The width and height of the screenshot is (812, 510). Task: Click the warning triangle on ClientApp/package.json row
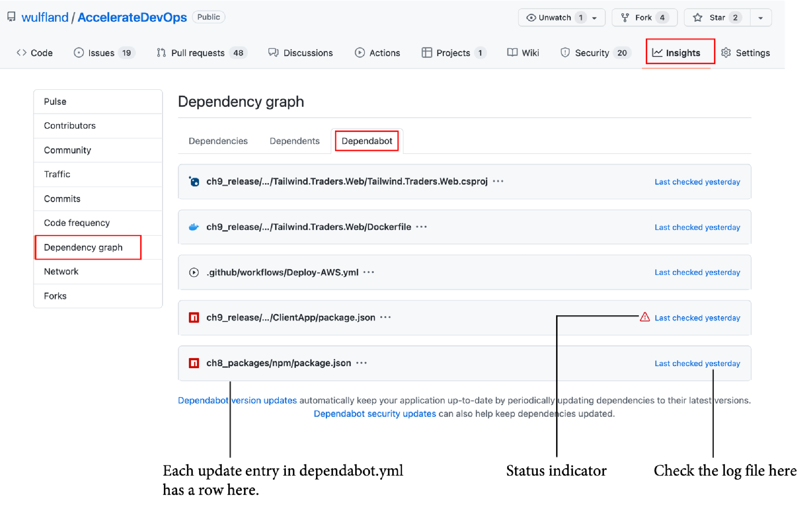pos(645,317)
